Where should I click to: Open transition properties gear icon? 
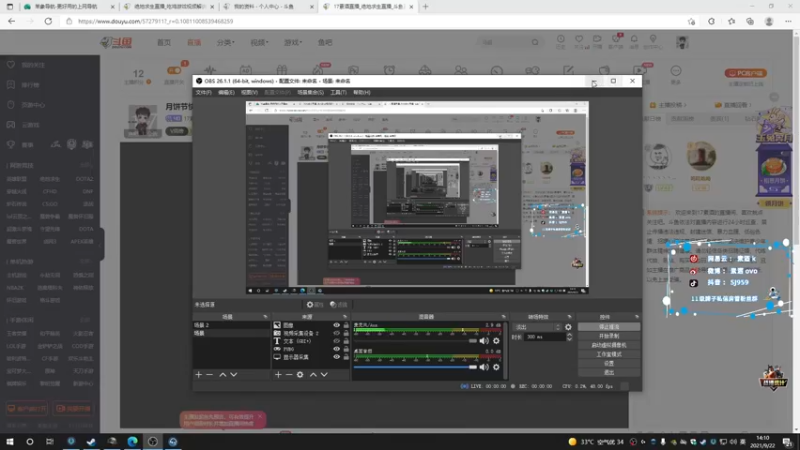coord(568,327)
